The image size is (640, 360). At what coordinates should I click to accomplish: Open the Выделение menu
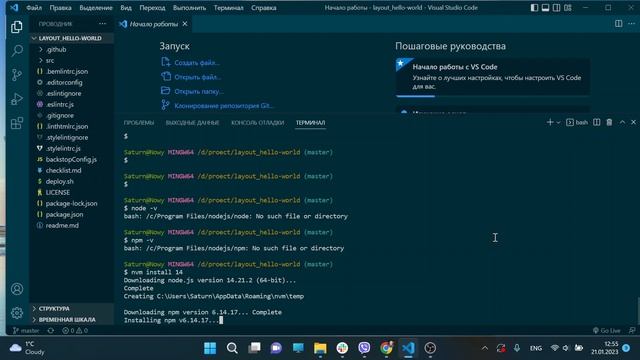click(x=96, y=8)
